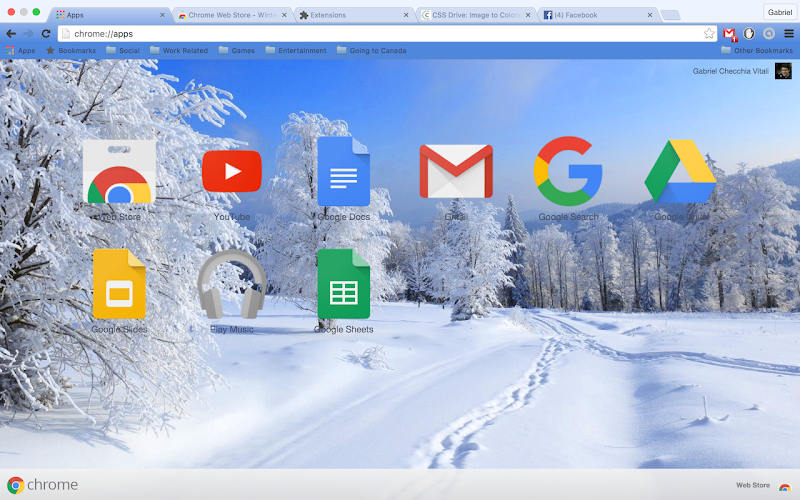
Task: Switch to the Facebook tab
Action: coord(595,15)
